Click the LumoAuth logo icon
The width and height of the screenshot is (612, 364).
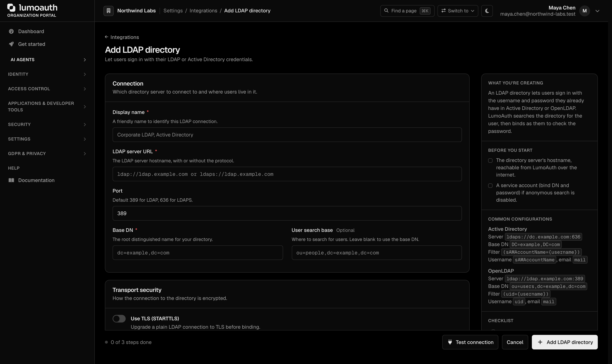pyautogui.click(x=11, y=8)
